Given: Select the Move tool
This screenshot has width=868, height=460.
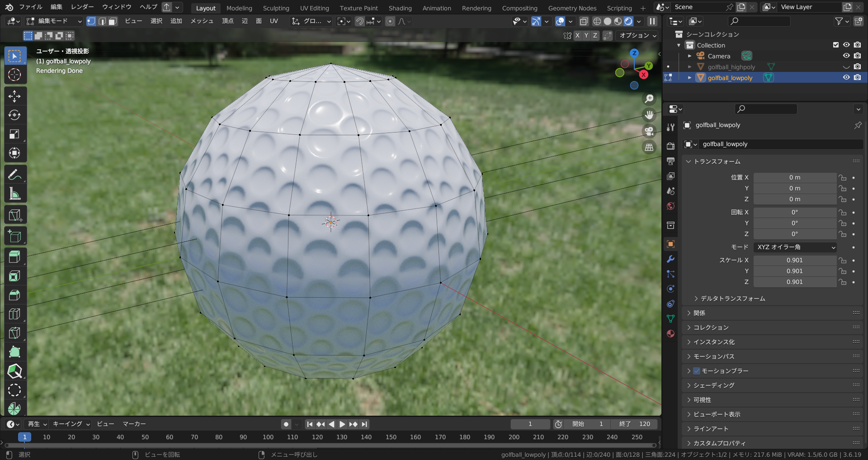Looking at the screenshot, I should pos(15,96).
